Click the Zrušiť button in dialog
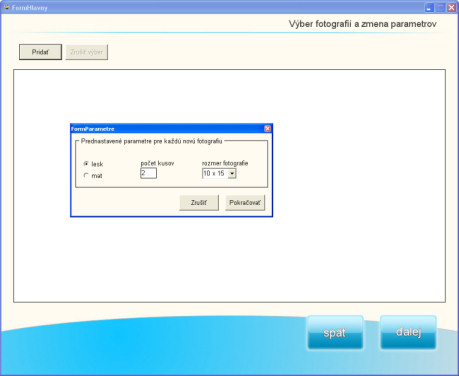The width and height of the screenshot is (459, 376). pos(199,203)
